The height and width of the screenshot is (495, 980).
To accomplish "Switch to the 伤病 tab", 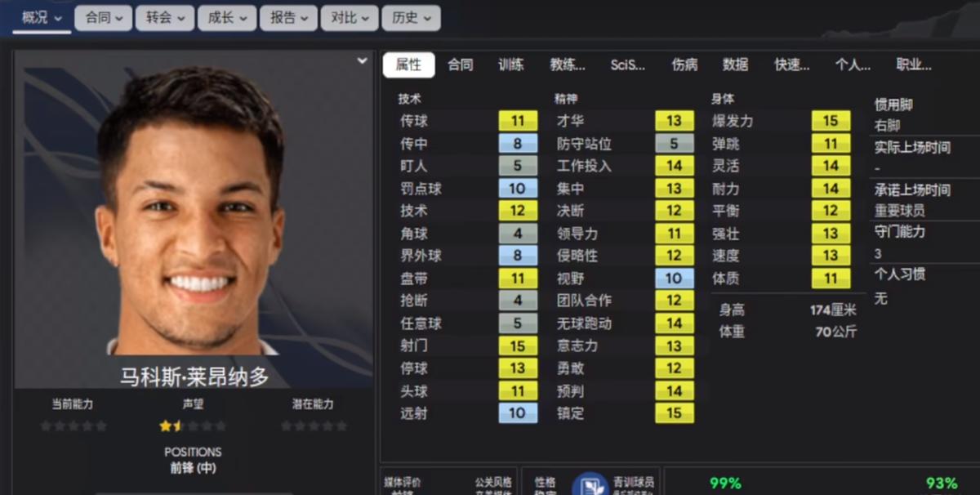I will pos(684,65).
